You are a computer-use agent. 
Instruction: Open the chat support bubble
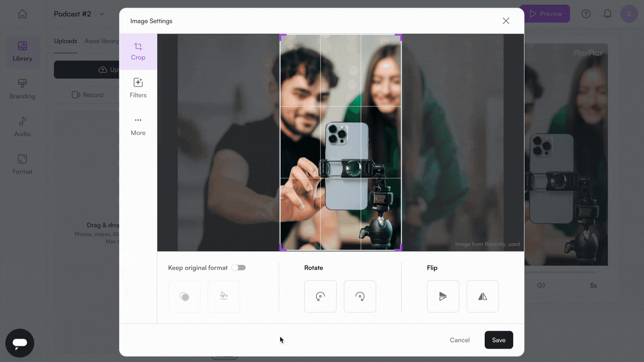pos(20,343)
